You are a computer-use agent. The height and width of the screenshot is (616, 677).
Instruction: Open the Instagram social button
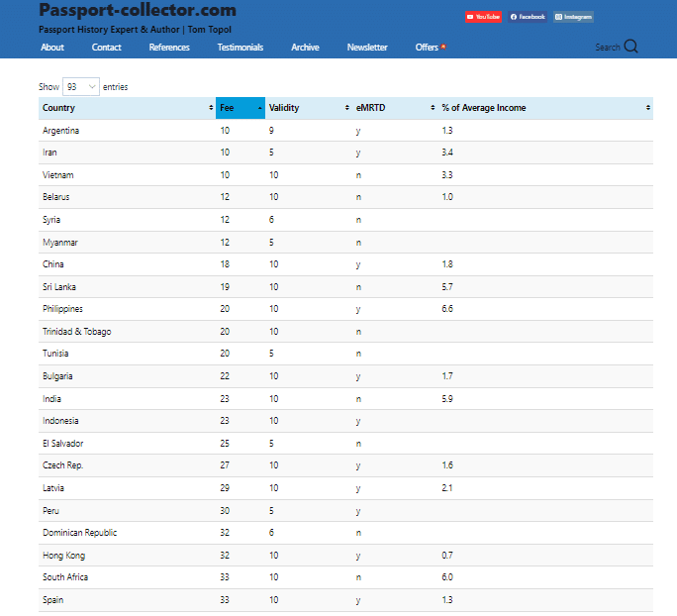click(x=573, y=17)
